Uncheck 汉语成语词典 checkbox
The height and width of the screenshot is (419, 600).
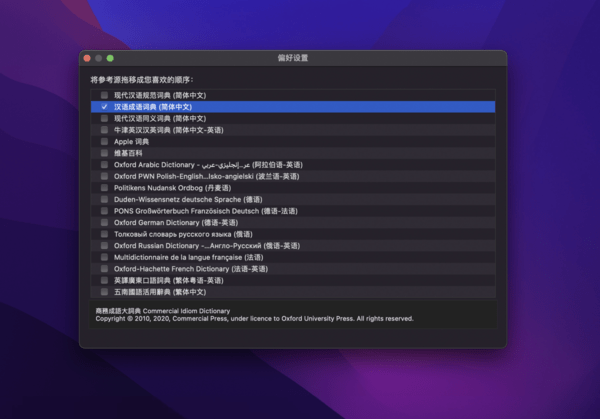coord(104,107)
